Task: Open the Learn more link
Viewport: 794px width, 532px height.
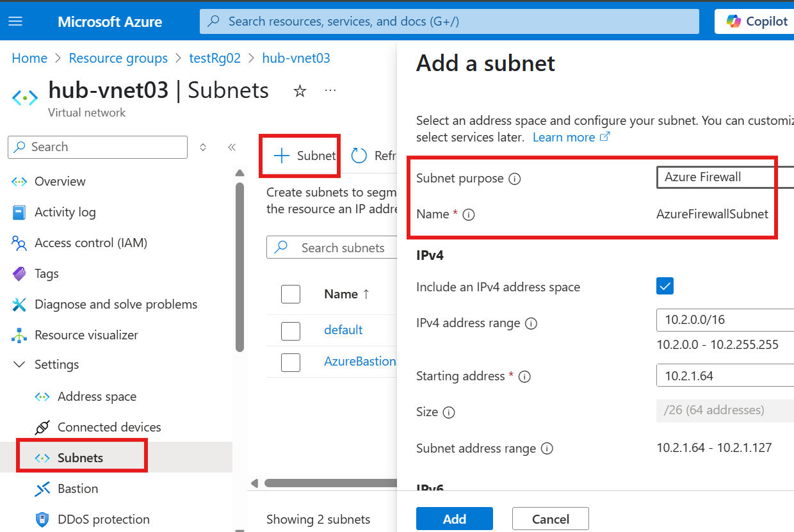Action: coord(571,137)
